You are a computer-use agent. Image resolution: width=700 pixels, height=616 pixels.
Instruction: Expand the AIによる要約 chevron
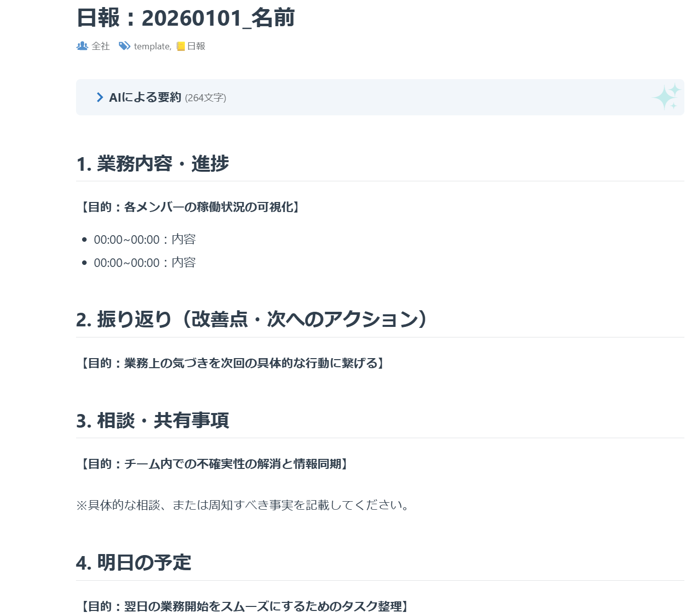(x=100, y=97)
